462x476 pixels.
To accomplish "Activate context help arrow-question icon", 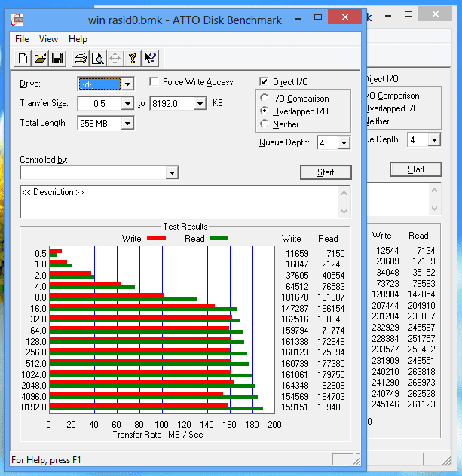I will [150, 58].
